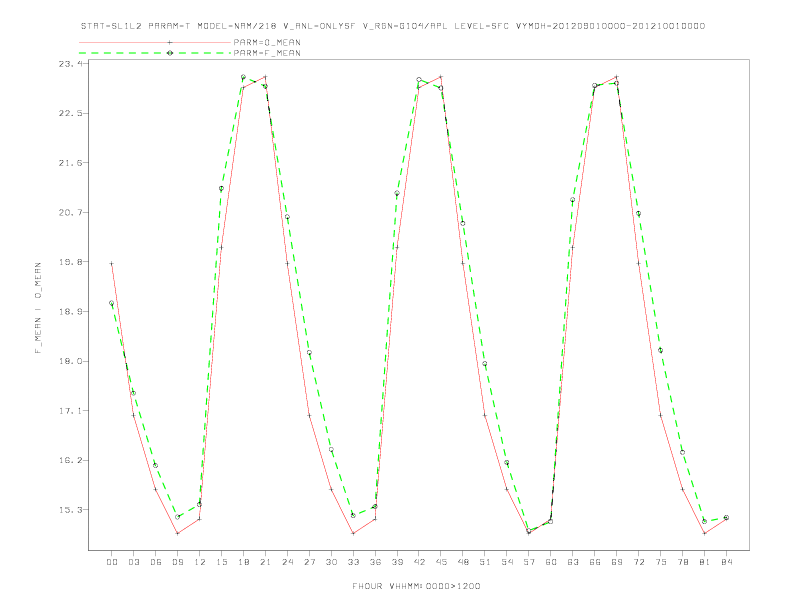Image resolution: width=792 pixels, height=612 pixels.
Task: Select the green F_MEAN circle at hour 84
Action: 726,518
